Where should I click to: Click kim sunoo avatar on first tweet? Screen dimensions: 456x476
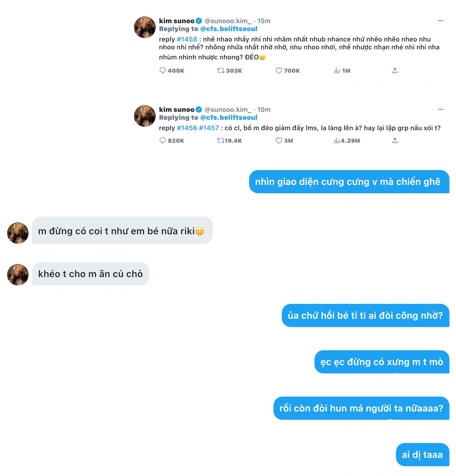pos(145,27)
